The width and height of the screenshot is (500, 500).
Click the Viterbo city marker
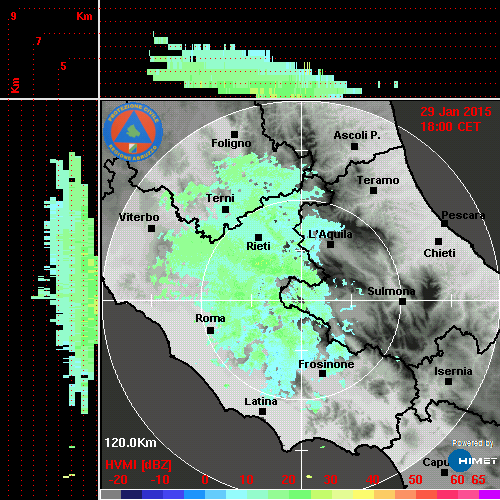[151, 228]
